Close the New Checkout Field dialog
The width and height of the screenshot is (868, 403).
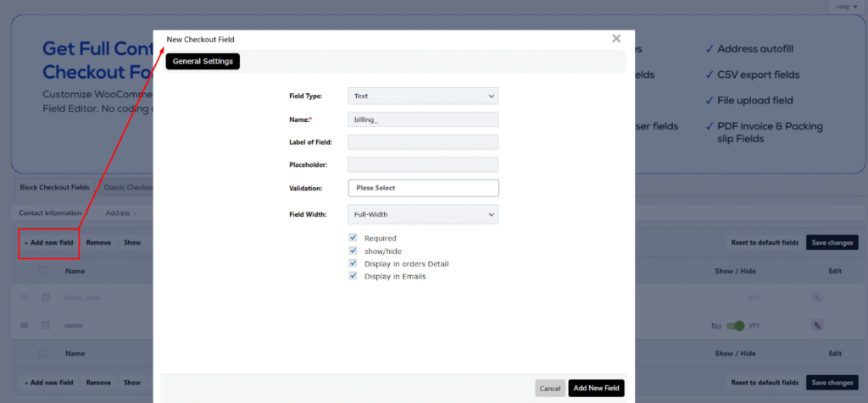click(x=616, y=38)
